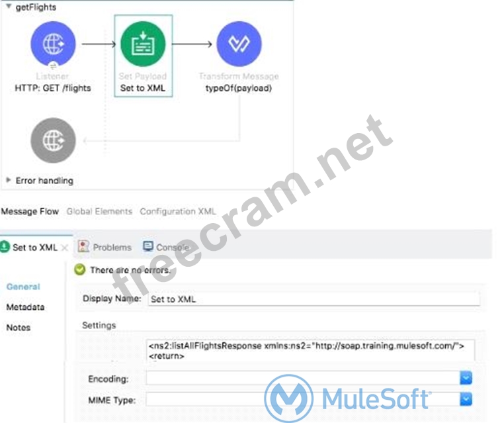The width and height of the screenshot is (504, 423).
Task: Click the gray HTTP response icon
Action: coord(53,140)
